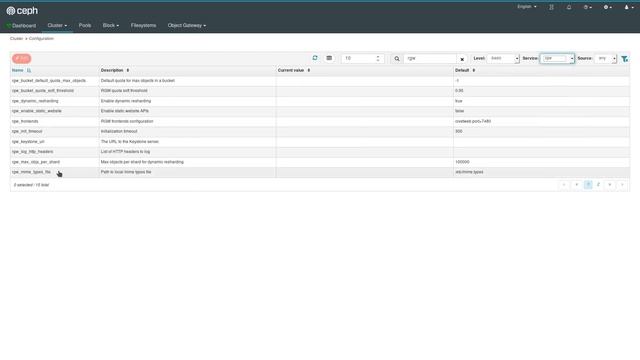Open the dashboard settings gear menu
The image size is (640, 360).
coord(607,7)
